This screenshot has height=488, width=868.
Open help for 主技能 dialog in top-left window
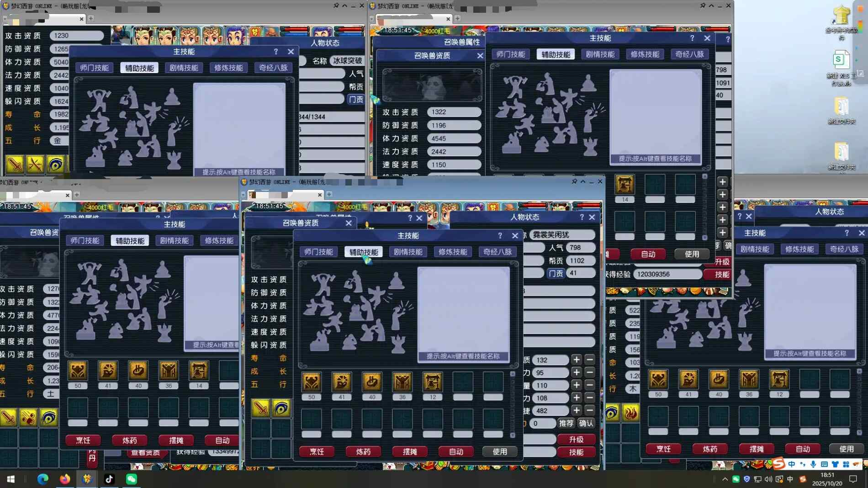pos(275,52)
